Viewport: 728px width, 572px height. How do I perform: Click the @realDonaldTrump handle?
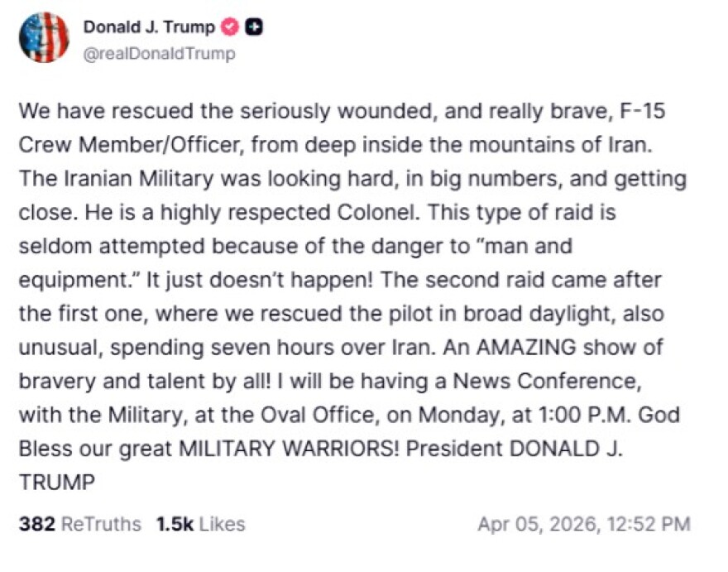[159, 54]
